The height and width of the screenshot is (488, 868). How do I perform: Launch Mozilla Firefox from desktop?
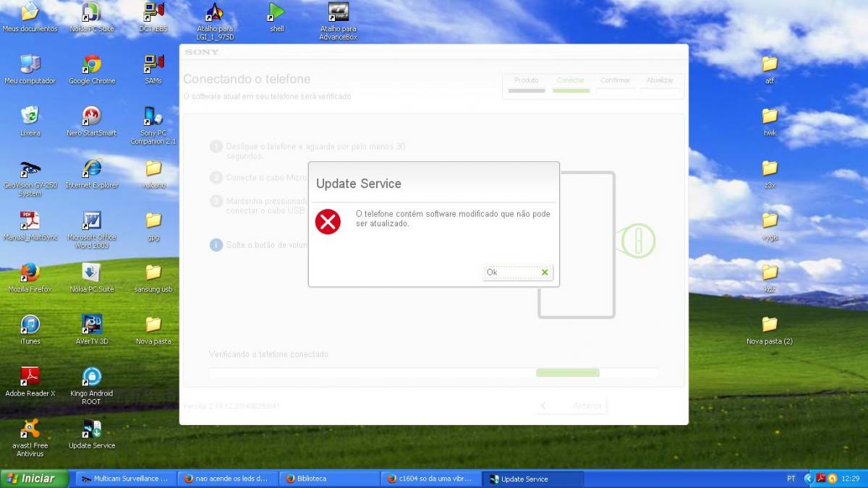[30, 278]
